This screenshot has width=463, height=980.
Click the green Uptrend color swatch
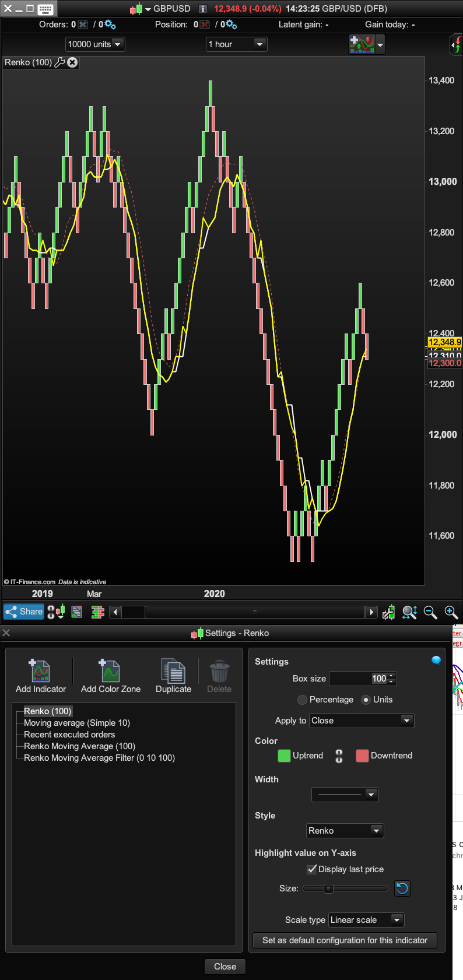pyautogui.click(x=284, y=756)
